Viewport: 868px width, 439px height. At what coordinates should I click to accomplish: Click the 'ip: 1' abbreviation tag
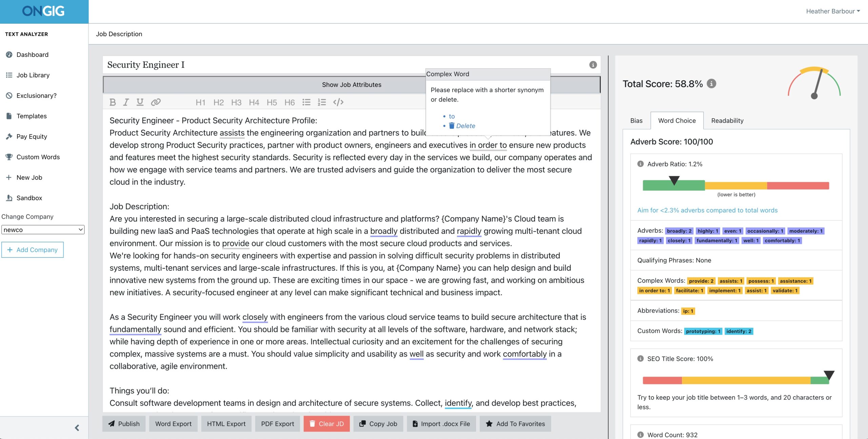point(688,311)
